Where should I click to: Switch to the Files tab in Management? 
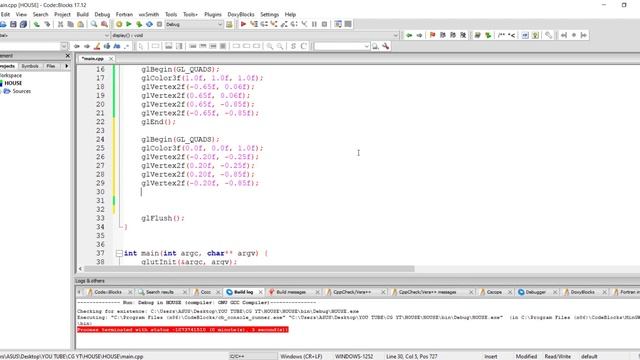[x=51, y=66]
